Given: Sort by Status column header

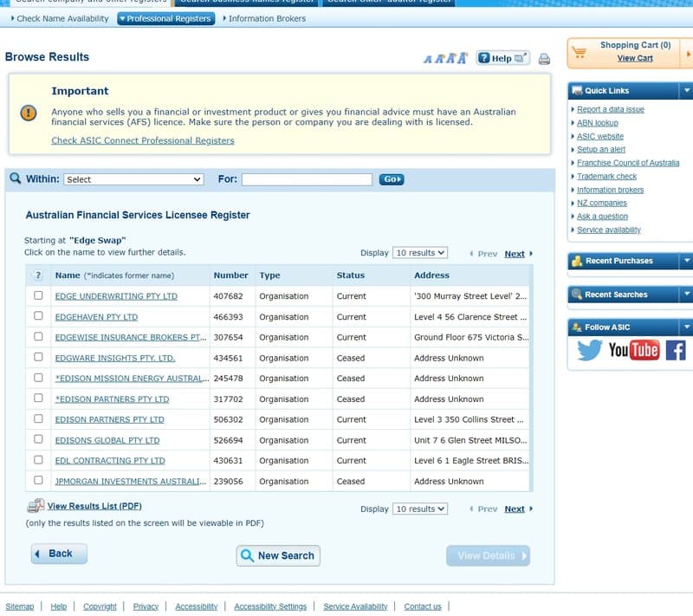Looking at the screenshot, I should pyautogui.click(x=351, y=276).
